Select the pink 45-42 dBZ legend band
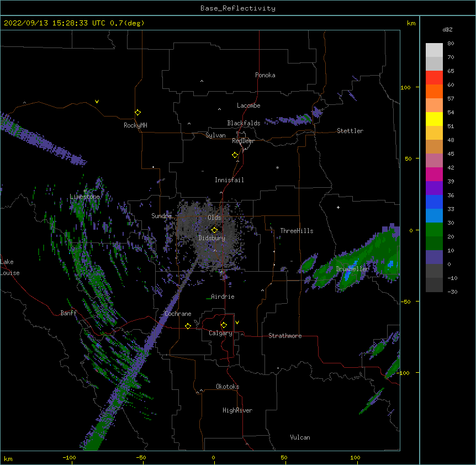The image size is (476, 465). 434,161
